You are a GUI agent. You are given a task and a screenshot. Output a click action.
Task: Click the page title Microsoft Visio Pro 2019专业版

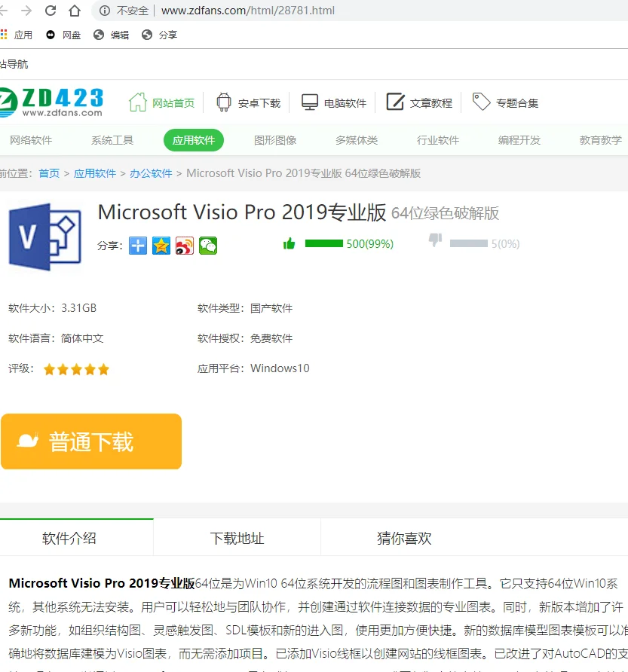click(242, 212)
